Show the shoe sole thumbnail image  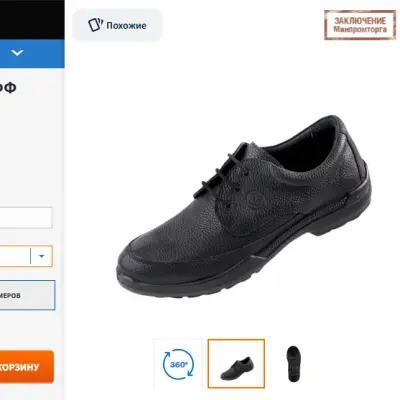(x=293, y=364)
